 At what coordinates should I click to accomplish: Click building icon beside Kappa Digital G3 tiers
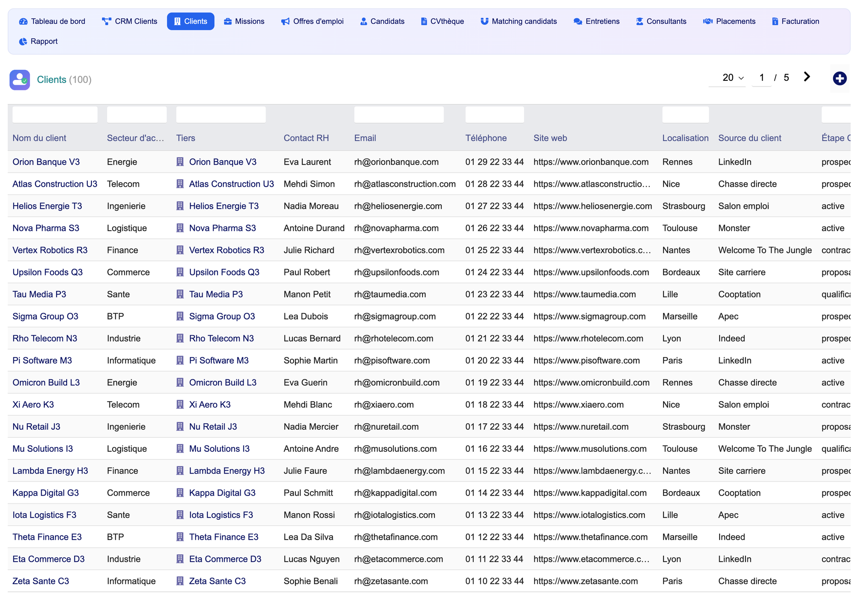[x=180, y=492]
